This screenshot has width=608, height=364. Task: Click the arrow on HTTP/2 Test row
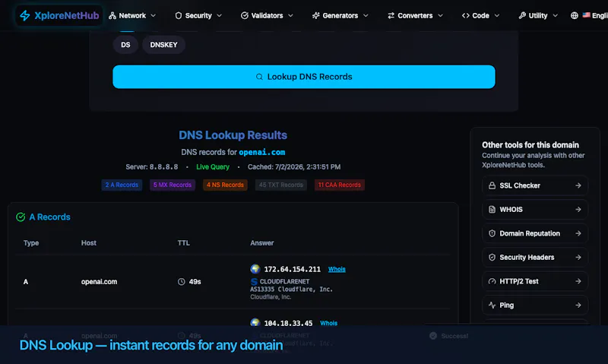click(578, 281)
